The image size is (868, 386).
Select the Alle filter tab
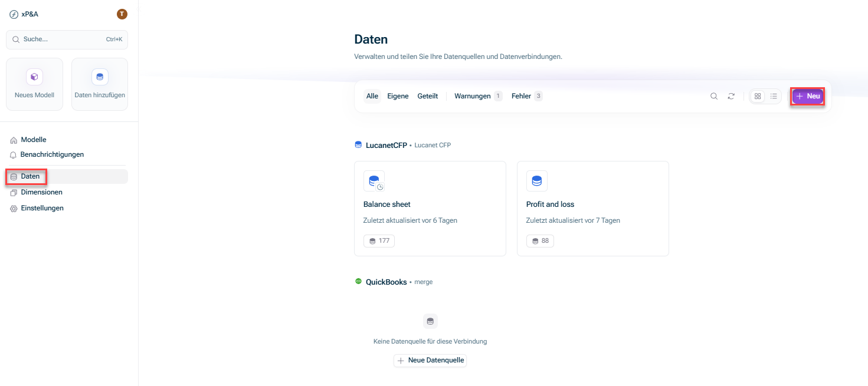(x=372, y=96)
